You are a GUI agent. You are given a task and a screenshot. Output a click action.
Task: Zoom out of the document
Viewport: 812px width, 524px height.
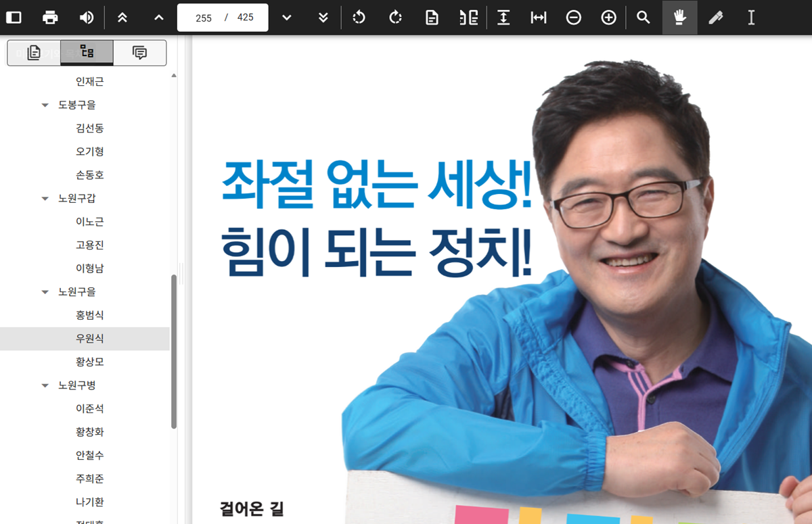[x=573, y=18]
